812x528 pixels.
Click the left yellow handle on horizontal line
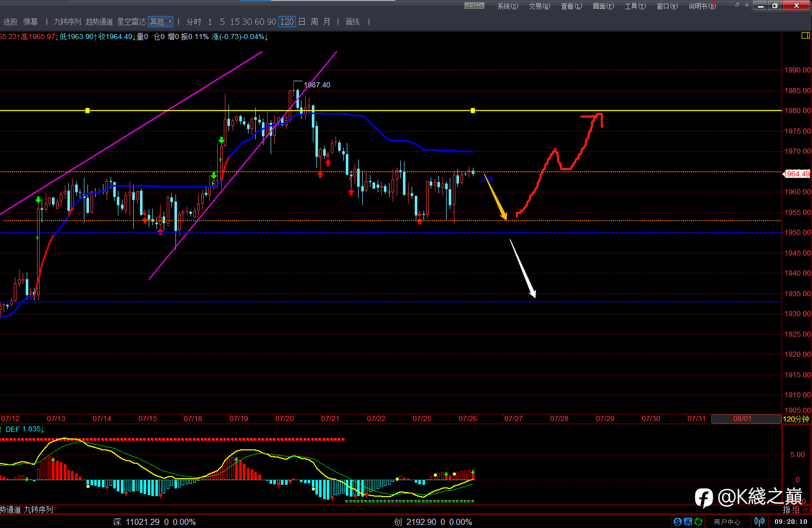(x=87, y=111)
